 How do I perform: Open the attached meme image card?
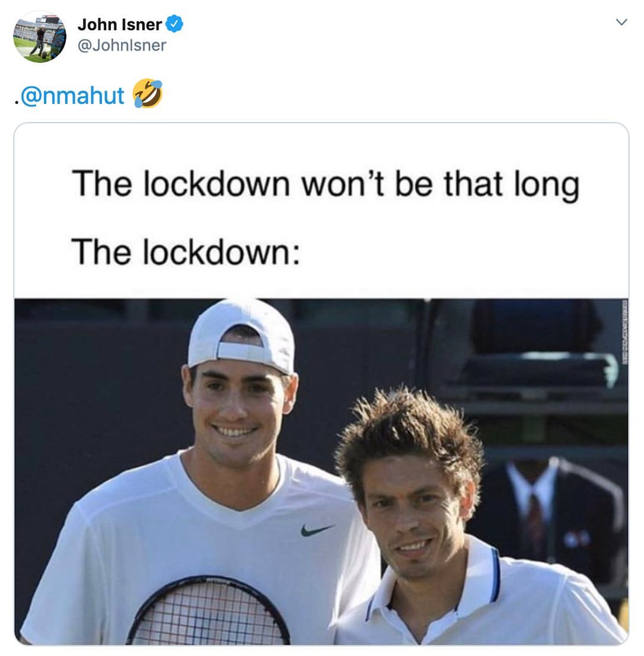tap(321, 384)
